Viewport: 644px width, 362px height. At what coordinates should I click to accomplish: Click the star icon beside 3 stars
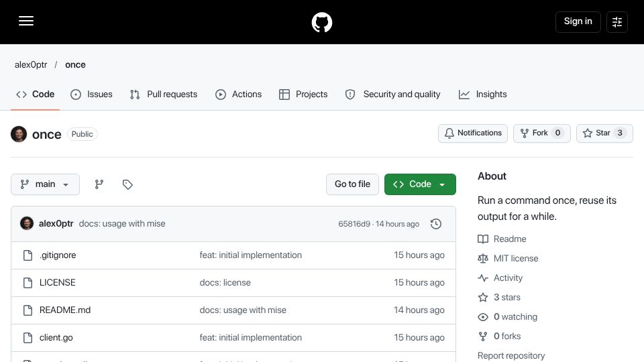point(483,297)
